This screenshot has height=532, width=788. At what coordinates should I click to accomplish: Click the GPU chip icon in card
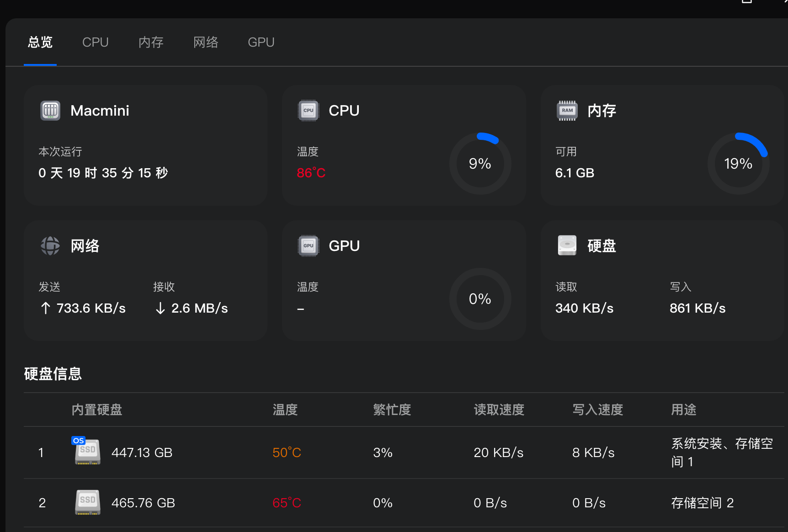[309, 246]
